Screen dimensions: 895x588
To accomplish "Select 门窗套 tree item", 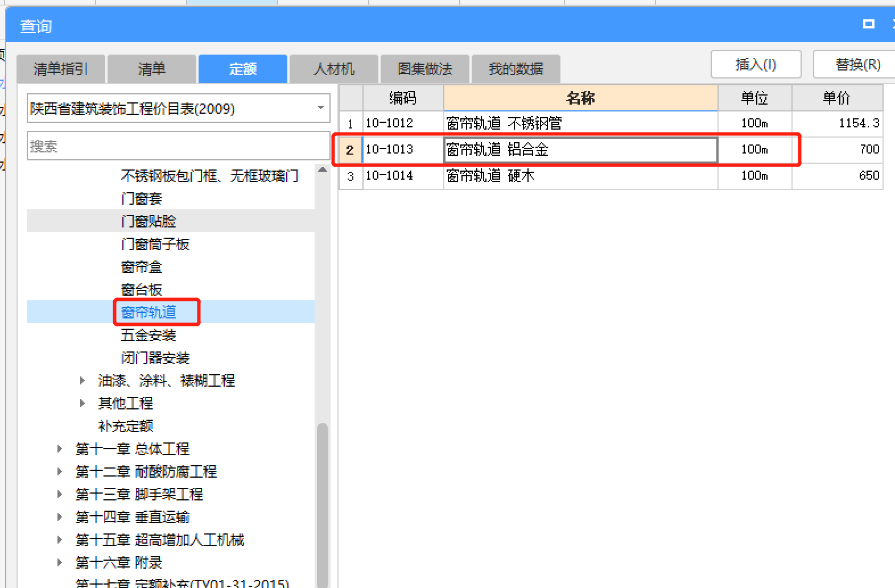I will tap(142, 198).
